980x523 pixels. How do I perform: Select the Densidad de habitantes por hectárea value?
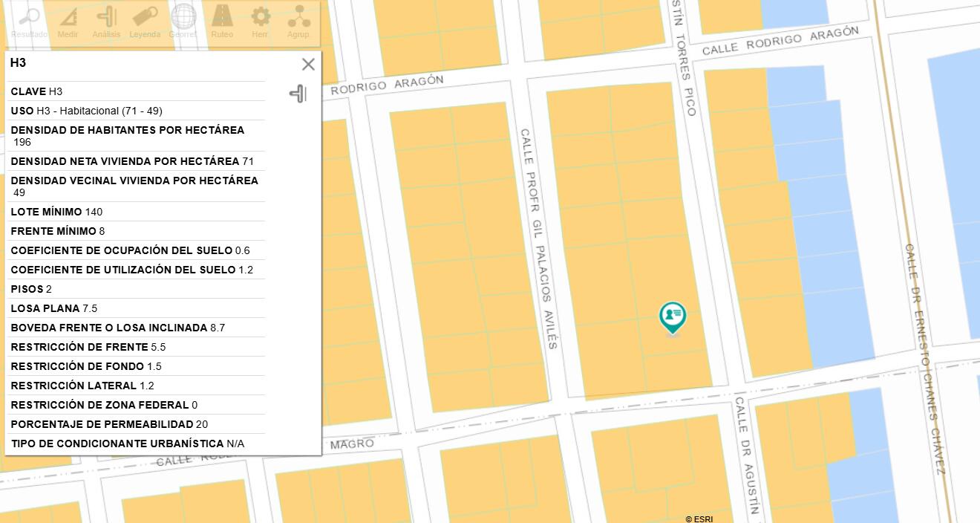(22, 142)
